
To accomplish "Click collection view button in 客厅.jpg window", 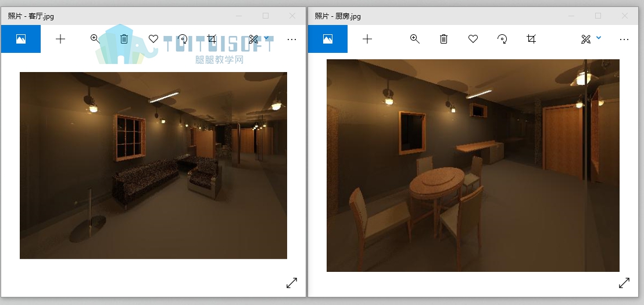I will [21, 39].
